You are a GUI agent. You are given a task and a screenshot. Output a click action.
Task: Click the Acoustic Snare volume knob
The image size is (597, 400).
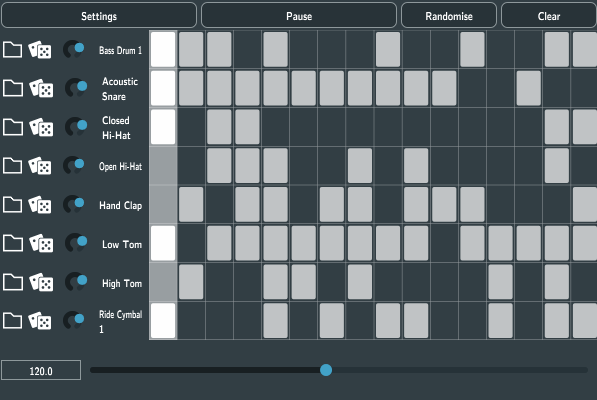tap(76, 88)
